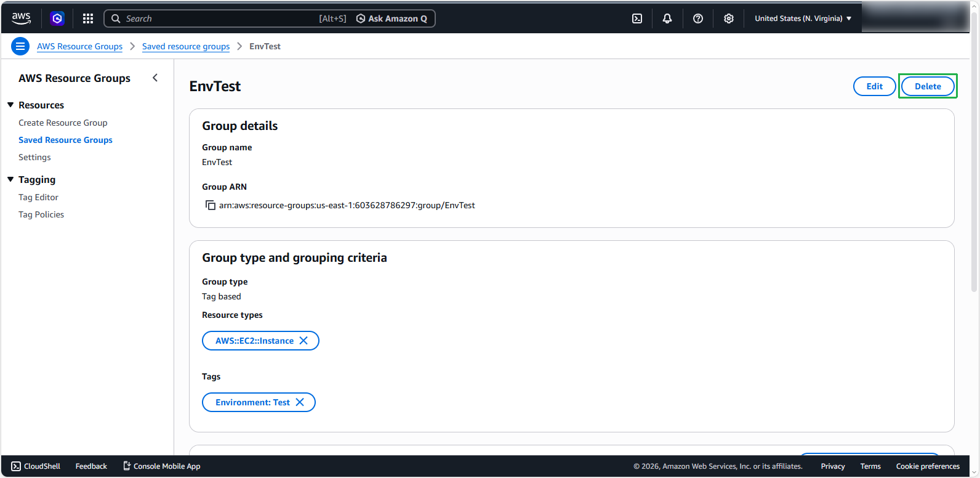
Task: Click the Edit button
Action: (x=875, y=86)
